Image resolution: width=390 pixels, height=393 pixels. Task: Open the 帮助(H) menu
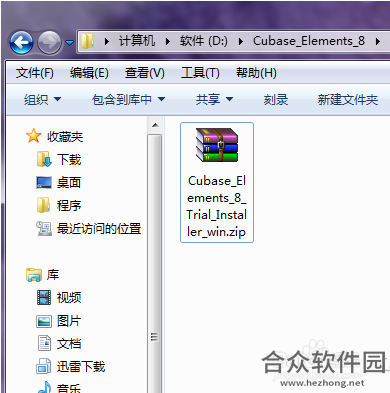click(256, 73)
